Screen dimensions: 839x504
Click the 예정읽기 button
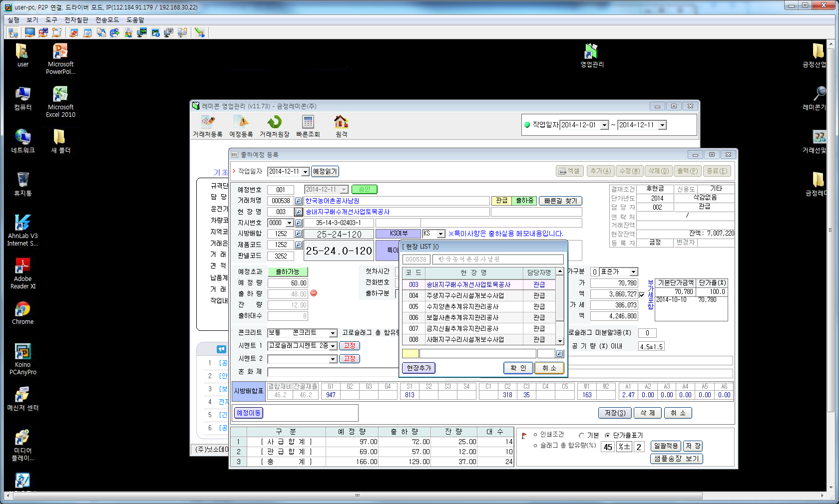pos(325,171)
